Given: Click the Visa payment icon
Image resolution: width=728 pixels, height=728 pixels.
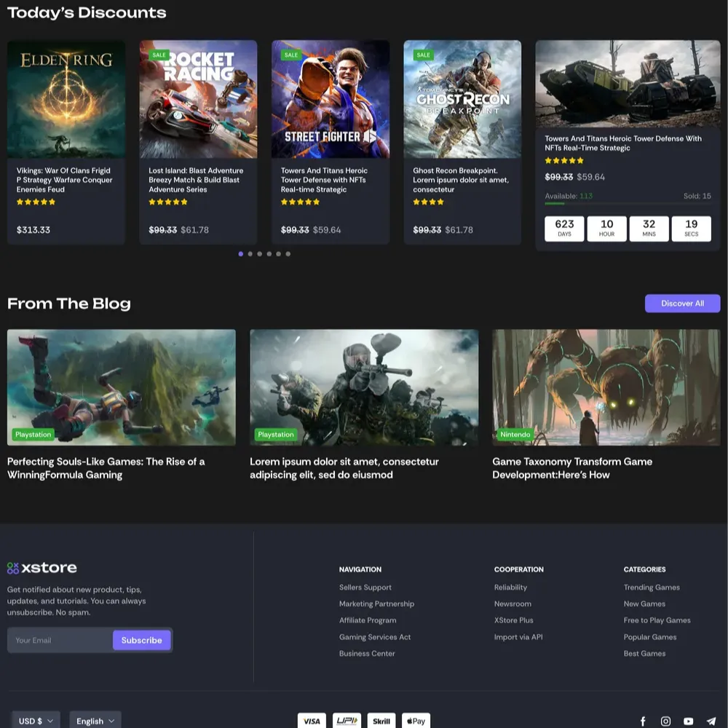Looking at the screenshot, I should click(312, 720).
